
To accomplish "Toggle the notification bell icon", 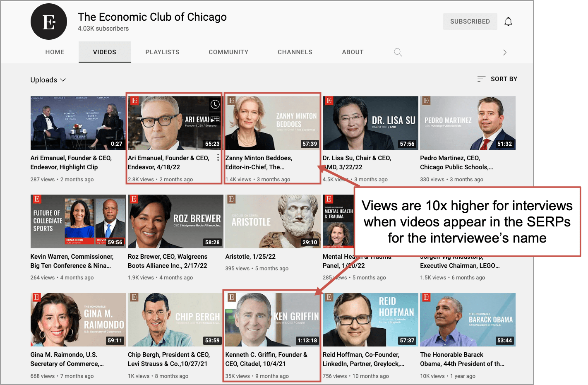I will pyautogui.click(x=508, y=22).
